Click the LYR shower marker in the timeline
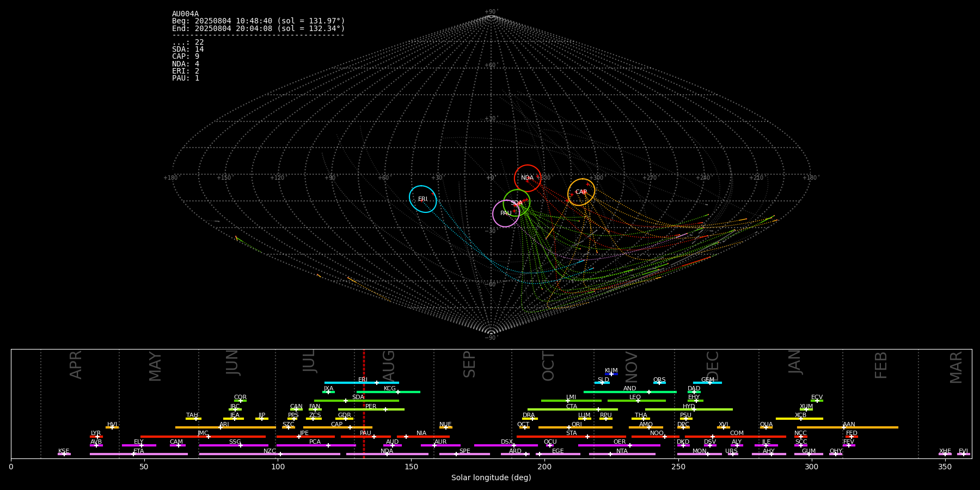Image resolution: width=980 pixels, height=490 pixels. click(96, 437)
